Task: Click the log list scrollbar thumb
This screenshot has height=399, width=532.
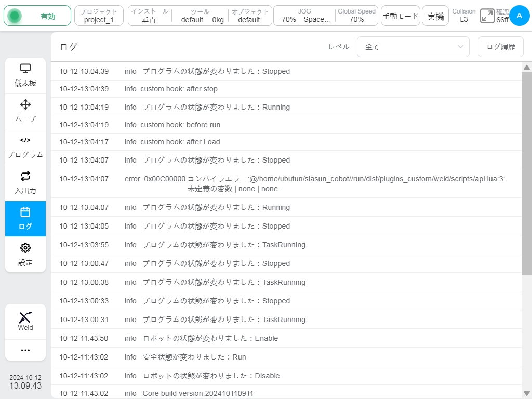Action: coord(527,174)
